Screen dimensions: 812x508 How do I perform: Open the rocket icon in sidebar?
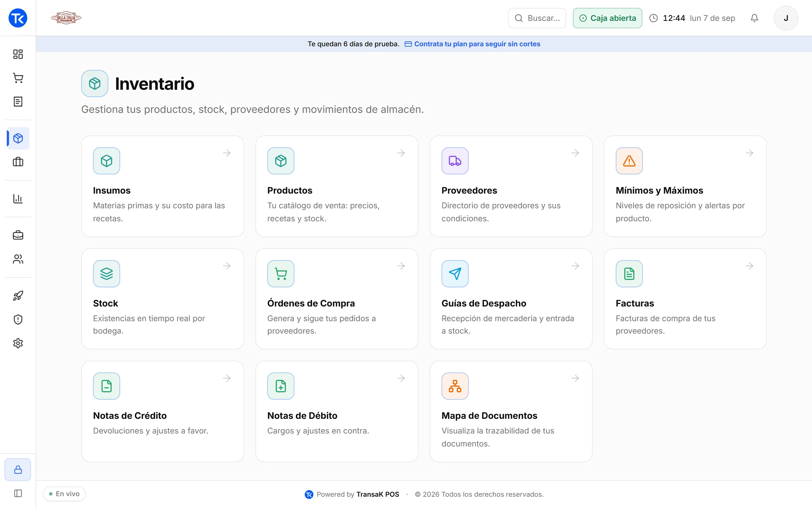[x=18, y=296]
